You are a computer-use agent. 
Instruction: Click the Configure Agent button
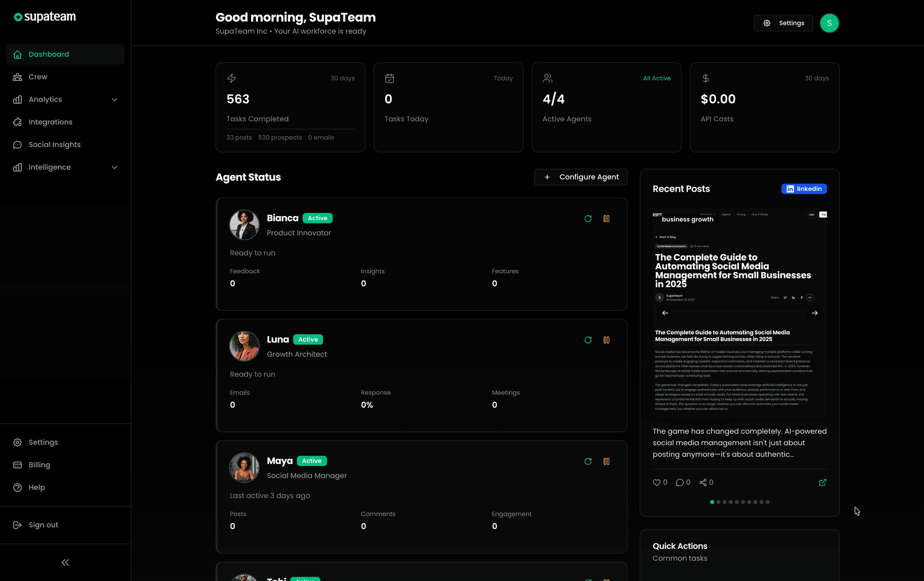[x=581, y=177]
